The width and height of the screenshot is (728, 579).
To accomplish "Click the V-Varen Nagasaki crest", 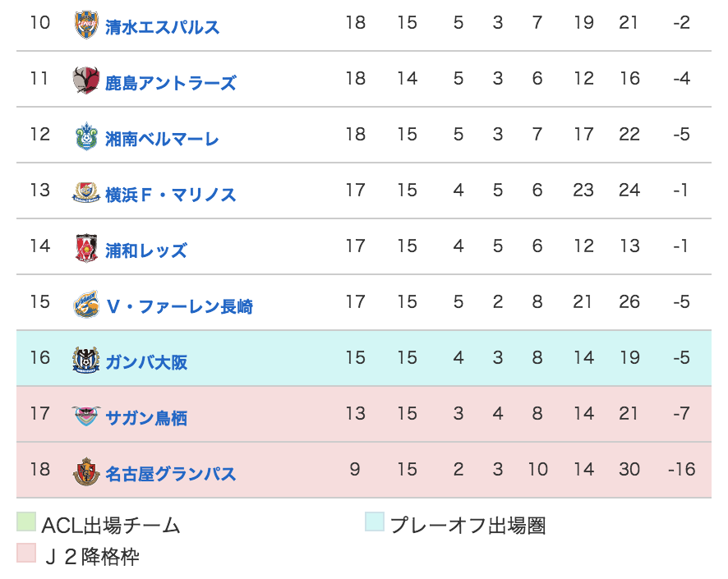I will point(86,304).
